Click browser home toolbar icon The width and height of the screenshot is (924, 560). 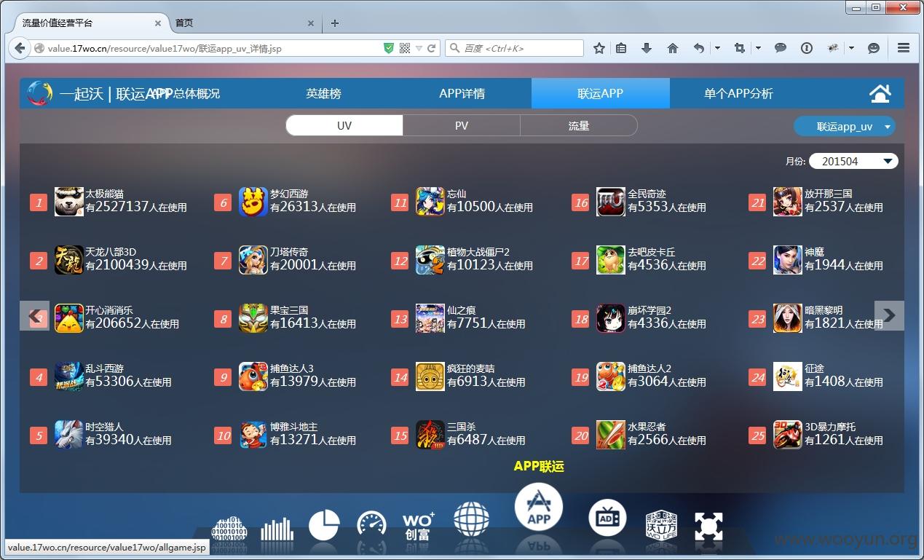click(x=673, y=48)
